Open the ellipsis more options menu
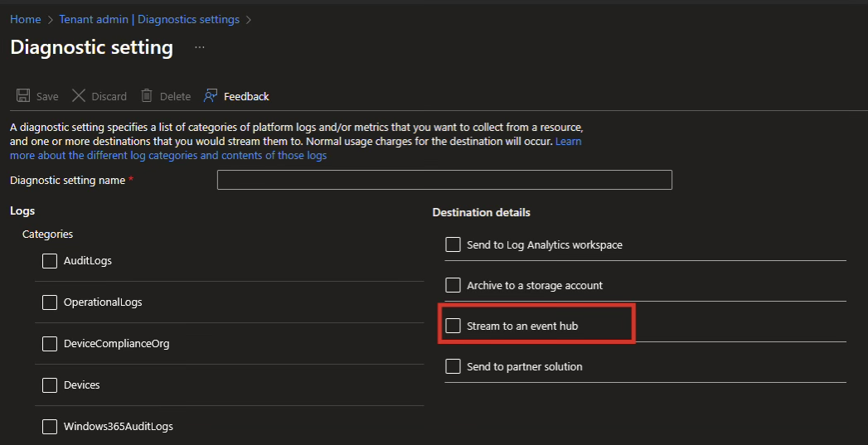 (x=199, y=48)
